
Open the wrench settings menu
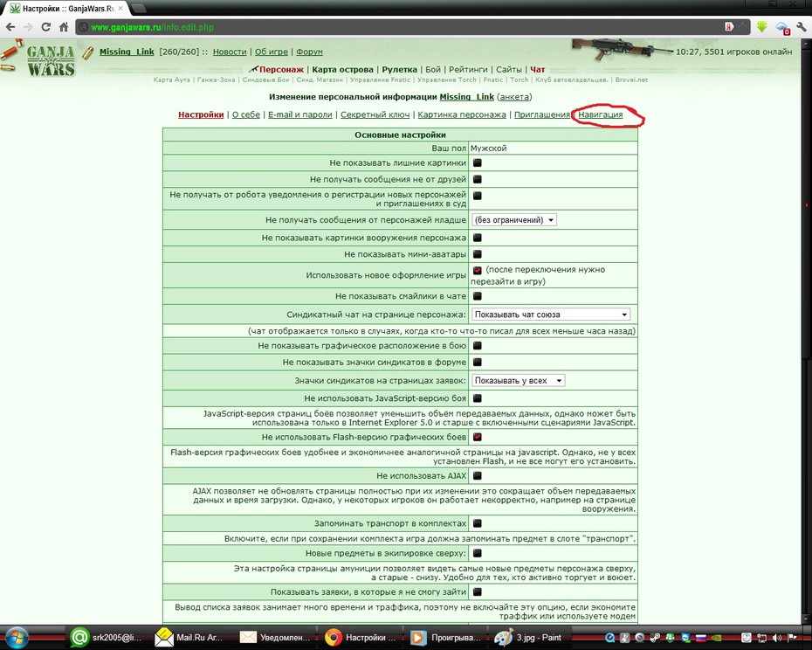tap(802, 27)
